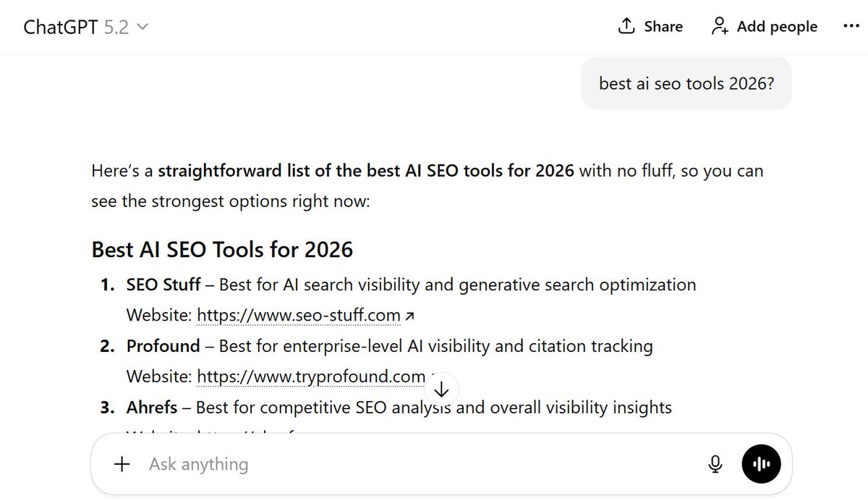Click the "Ahrefs" list item title
Image resolution: width=868 pixels, height=501 pixels.
click(152, 408)
